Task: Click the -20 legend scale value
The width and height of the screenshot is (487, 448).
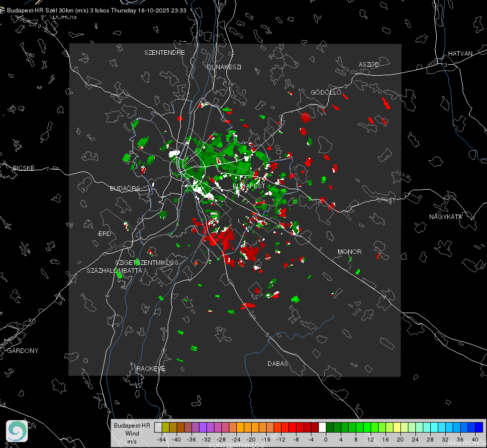Action: click(x=251, y=440)
